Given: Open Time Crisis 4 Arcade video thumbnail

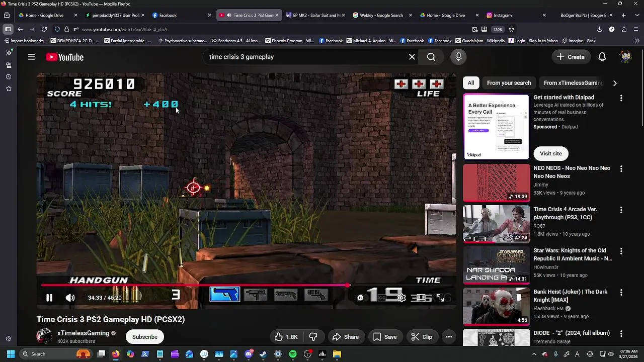Looking at the screenshot, I should [x=496, y=224].
